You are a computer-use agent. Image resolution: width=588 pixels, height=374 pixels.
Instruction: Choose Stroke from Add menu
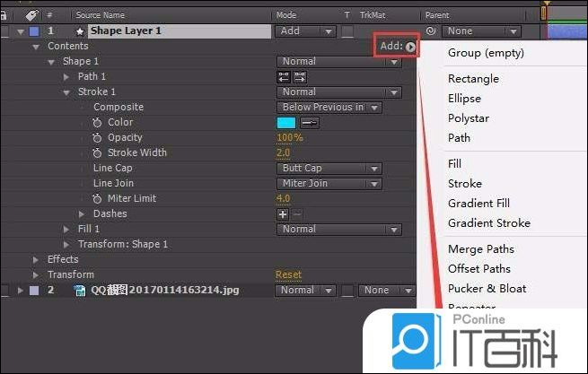tap(465, 184)
